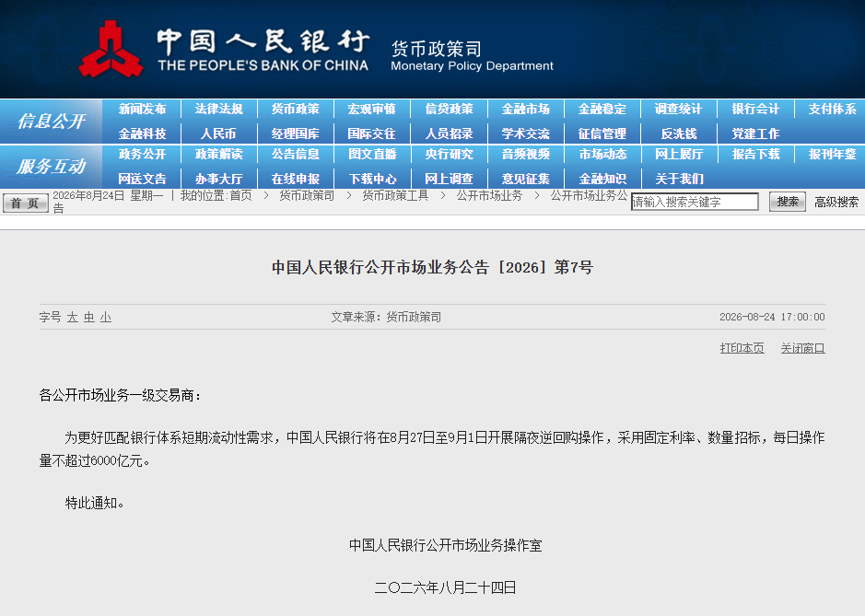Open 货币政策工具 breadcrumb link
This screenshot has width=865, height=616.
tap(395, 196)
